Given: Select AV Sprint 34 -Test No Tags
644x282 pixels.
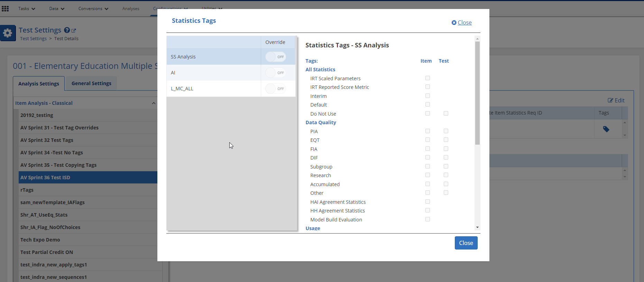Looking at the screenshot, I should point(88,153).
